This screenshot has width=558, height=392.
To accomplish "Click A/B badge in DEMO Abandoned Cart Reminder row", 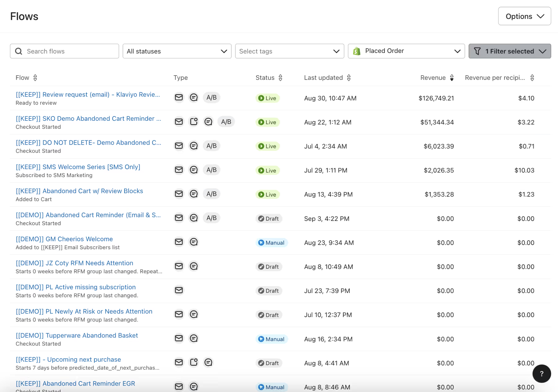I will 211,218.
